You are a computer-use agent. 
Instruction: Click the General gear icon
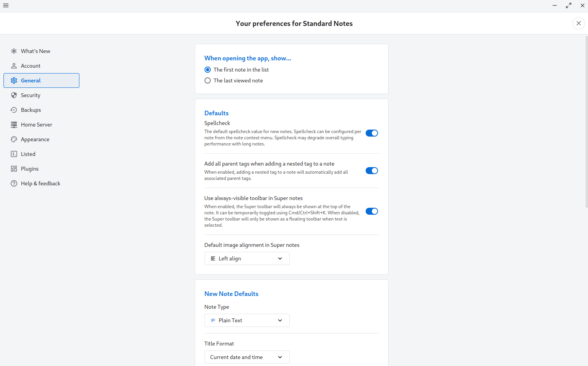tap(14, 80)
